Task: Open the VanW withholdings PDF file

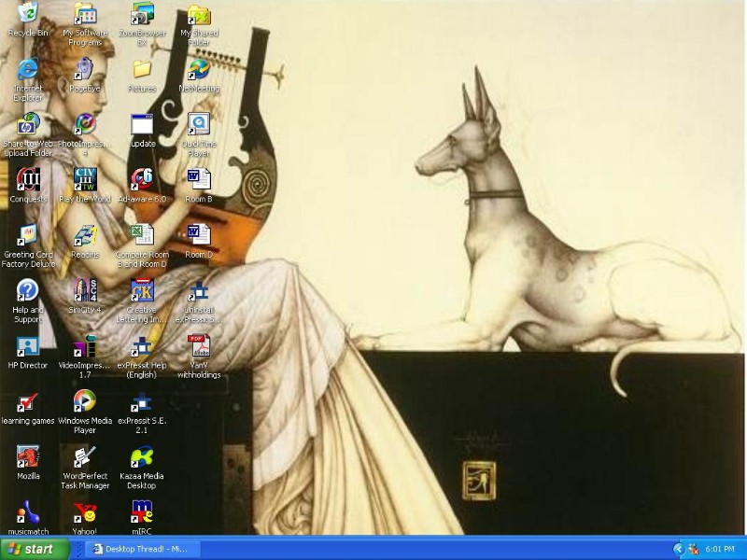Action: point(198,346)
